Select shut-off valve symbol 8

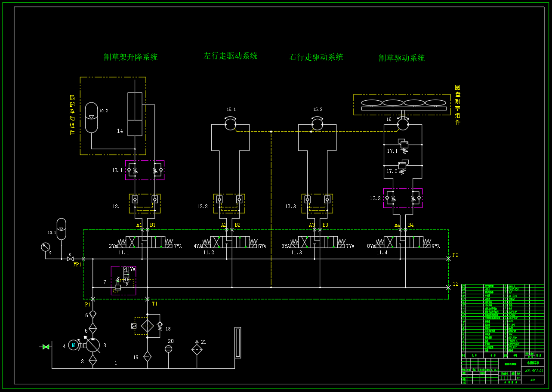[70, 259]
